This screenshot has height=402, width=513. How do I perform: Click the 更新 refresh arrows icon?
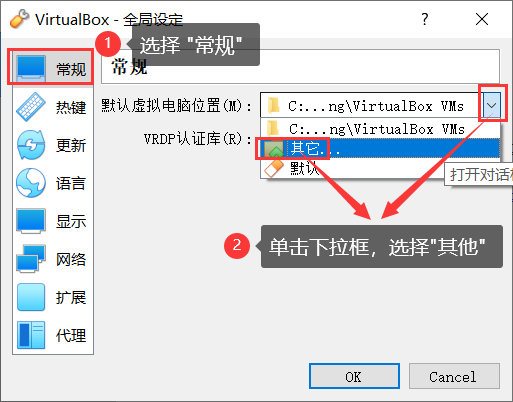[x=31, y=145]
